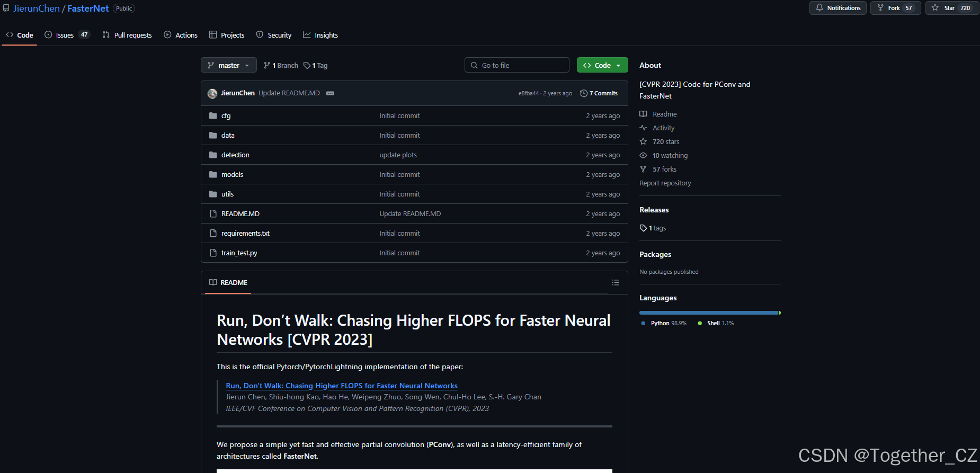Screen dimensions: 980x473
Task: Switch to the Actions tab
Action: pos(181,35)
